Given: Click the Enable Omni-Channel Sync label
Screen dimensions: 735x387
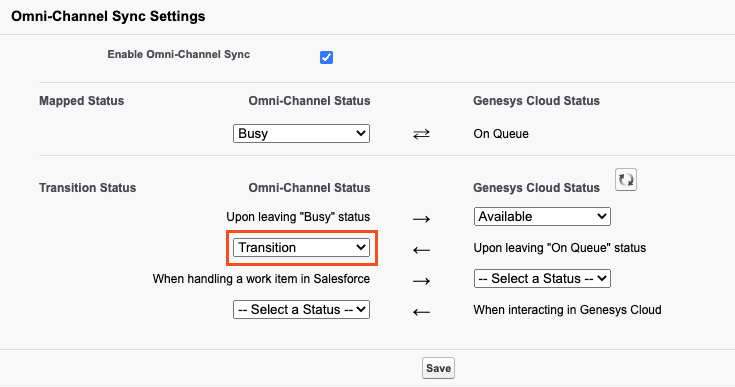Looking at the screenshot, I should (179, 54).
